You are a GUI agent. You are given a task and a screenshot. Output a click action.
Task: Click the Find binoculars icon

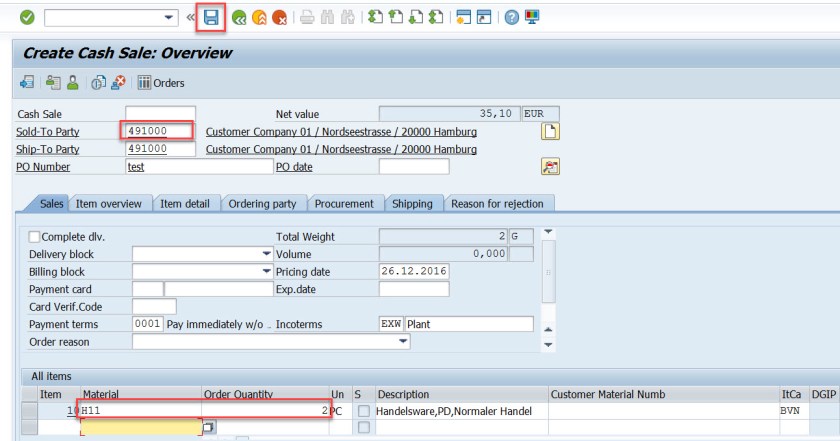pos(328,17)
